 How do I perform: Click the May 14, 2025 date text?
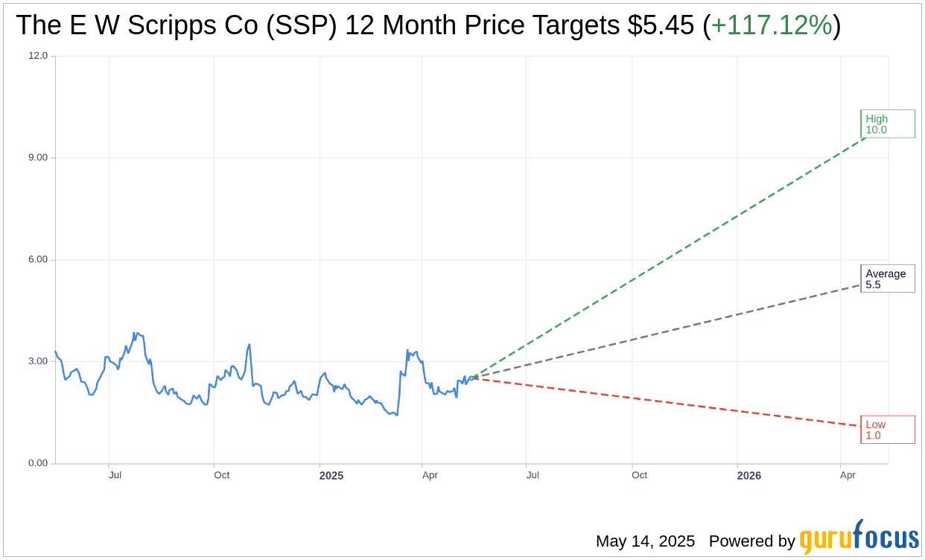tap(645, 541)
